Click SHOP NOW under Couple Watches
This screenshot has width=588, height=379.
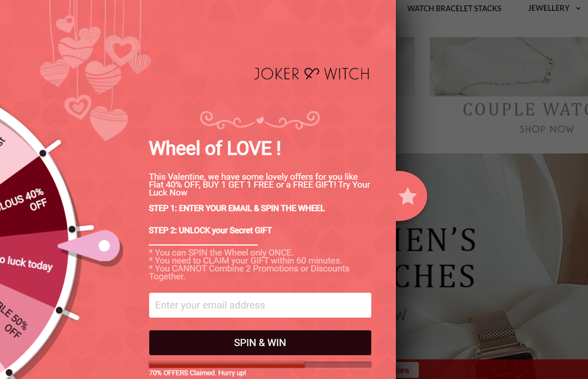tap(546, 129)
